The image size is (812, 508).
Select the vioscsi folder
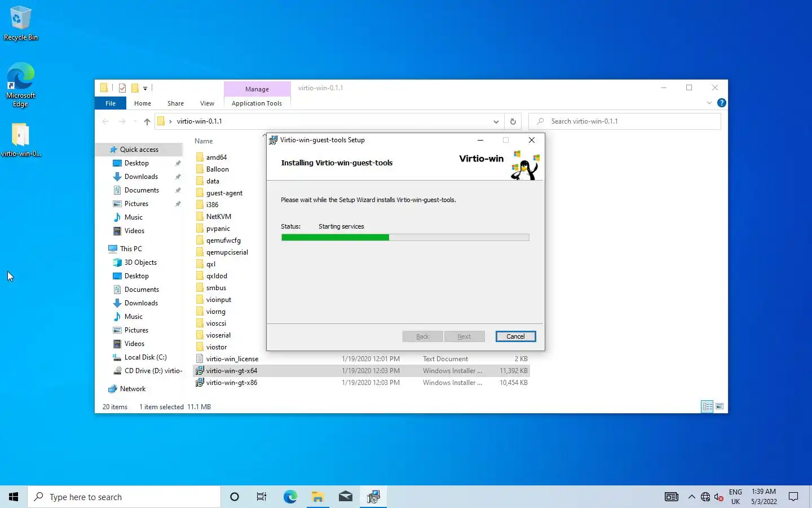coord(216,323)
